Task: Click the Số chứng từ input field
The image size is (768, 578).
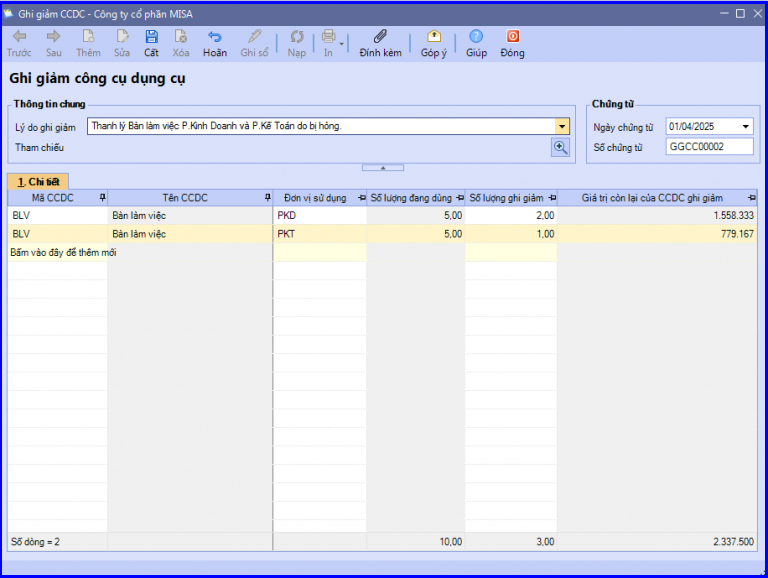Action: pyautogui.click(x=709, y=146)
